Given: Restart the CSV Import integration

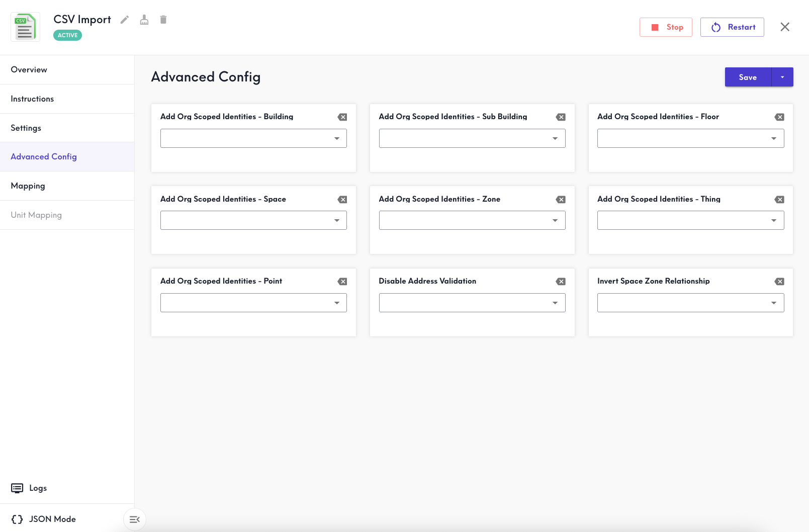Looking at the screenshot, I should pyautogui.click(x=732, y=27).
